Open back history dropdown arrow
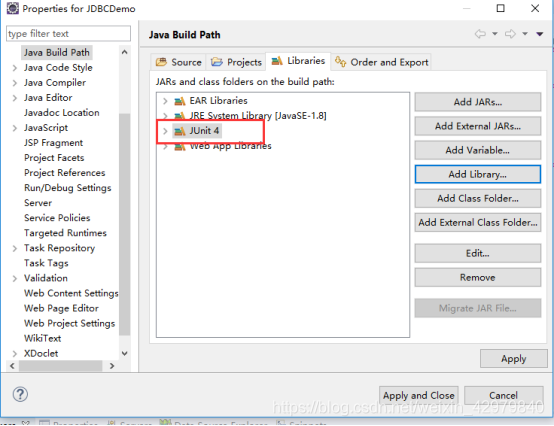 495,34
